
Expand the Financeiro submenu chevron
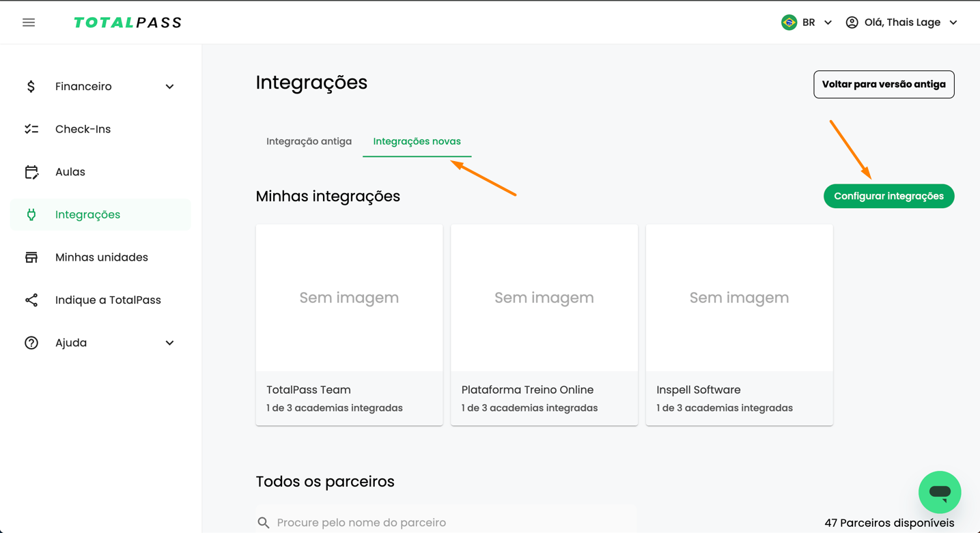pyautogui.click(x=169, y=87)
